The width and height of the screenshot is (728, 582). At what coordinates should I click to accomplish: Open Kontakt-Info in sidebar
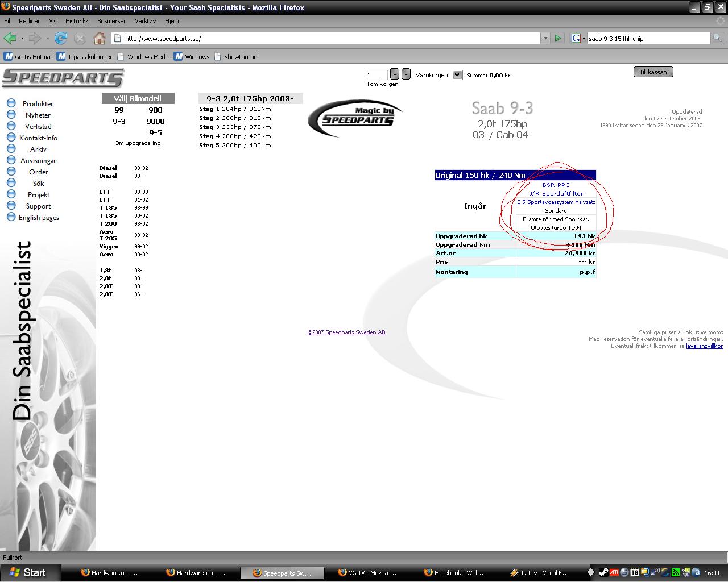[x=38, y=138]
